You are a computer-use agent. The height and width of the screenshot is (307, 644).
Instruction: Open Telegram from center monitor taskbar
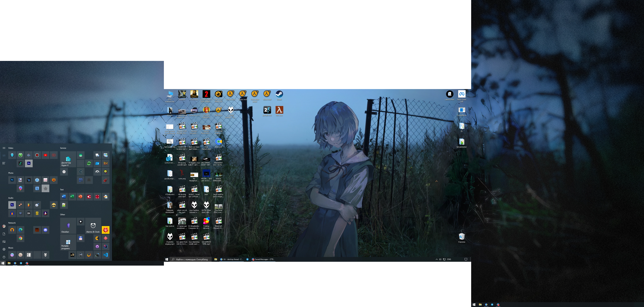click(247, 259)
